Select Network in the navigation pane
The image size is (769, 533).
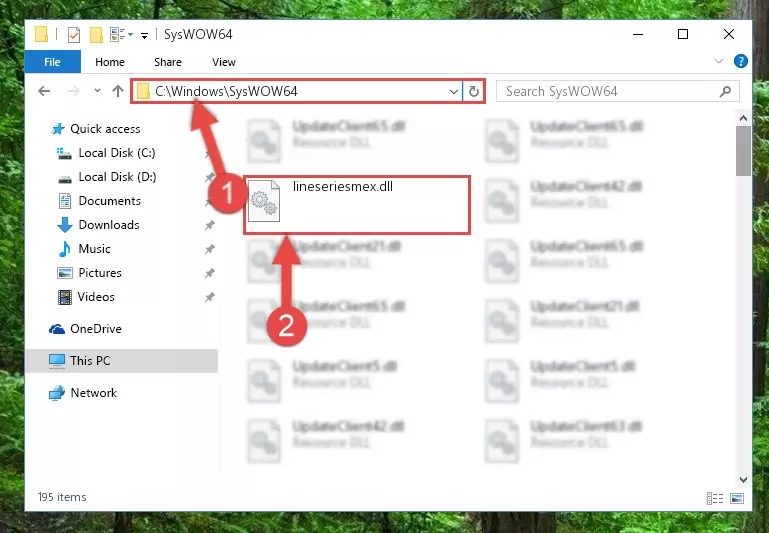[x=93, y=393]
